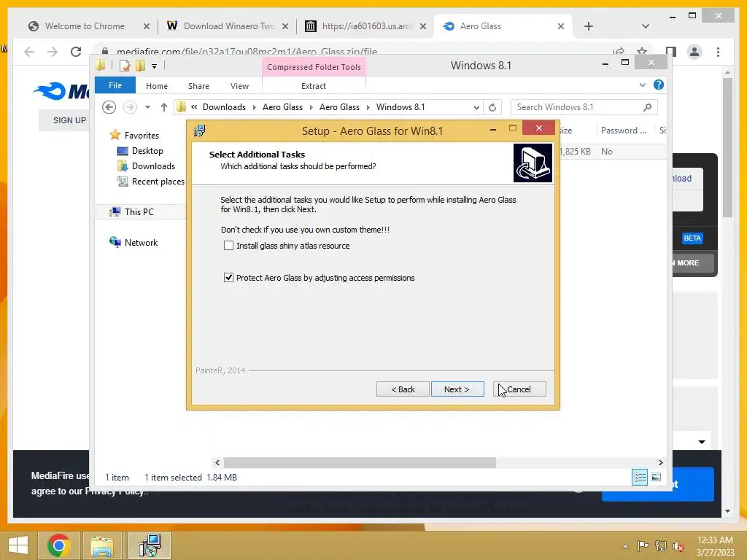
Task: Open the Windows Start button
Action: tap(18, 545)
